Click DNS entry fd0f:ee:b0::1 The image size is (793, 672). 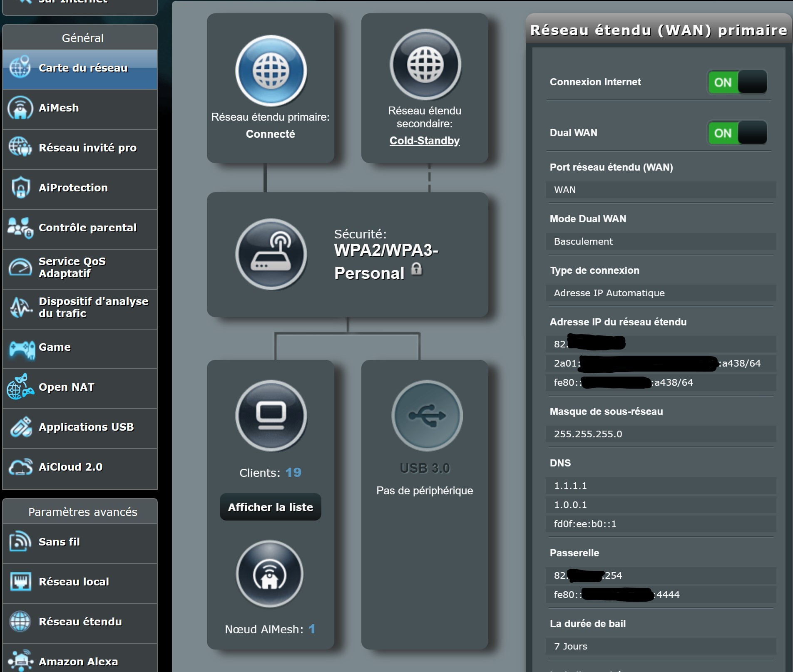[x=661, y=524]
